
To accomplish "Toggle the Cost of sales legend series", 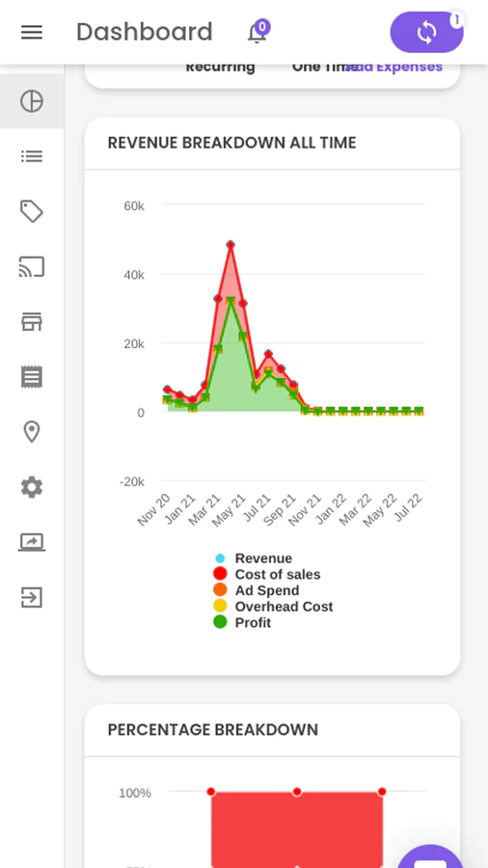I will click(x=267, y=575).
